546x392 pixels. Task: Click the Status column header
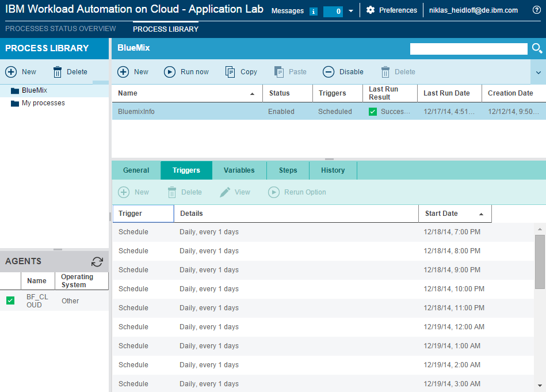(288, 93)
